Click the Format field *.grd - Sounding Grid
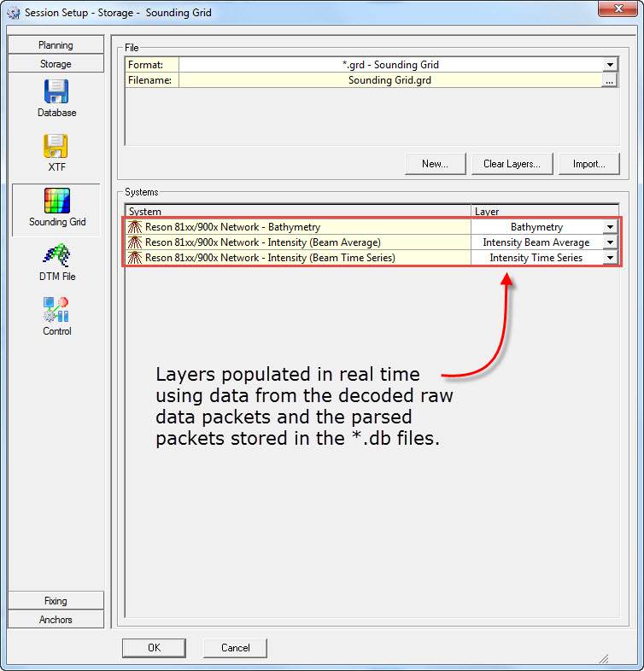This screenshot has height=671, width=644. (x=390, y=65)
